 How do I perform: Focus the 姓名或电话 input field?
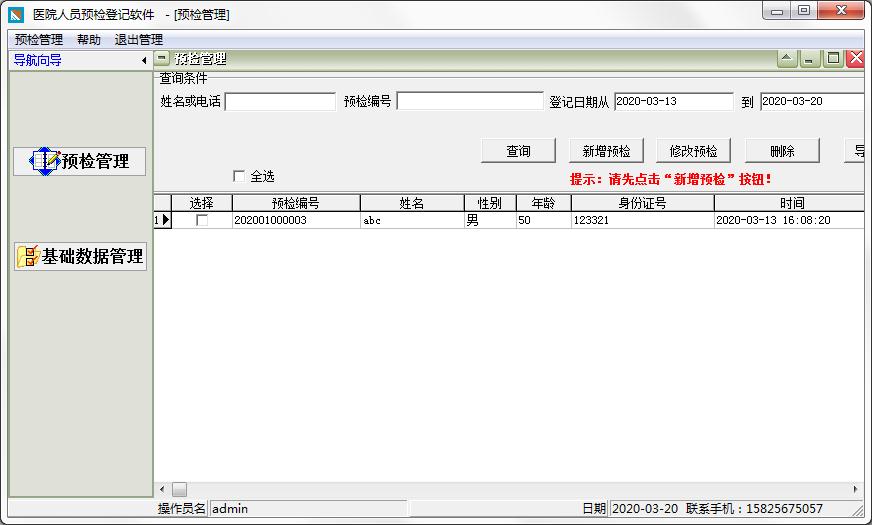pos(280,102)
